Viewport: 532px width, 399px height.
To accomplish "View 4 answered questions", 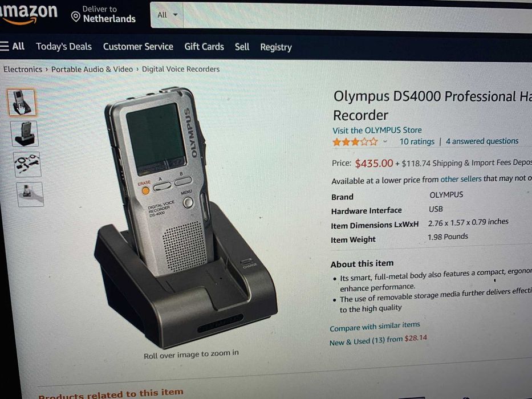I will coord(482,141).
